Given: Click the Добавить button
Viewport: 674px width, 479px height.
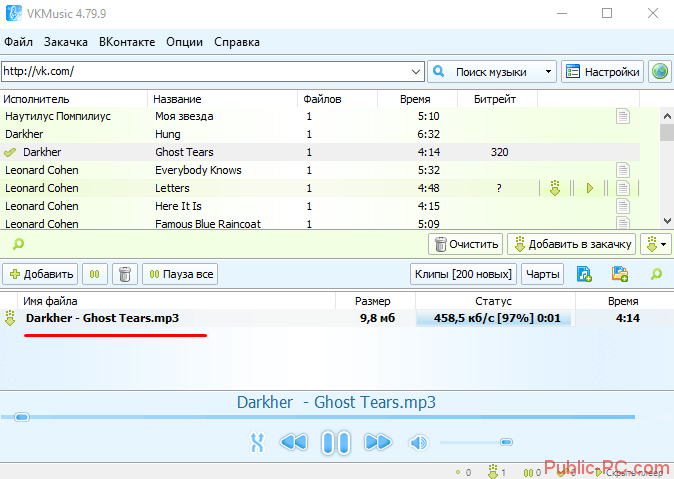Looking at the screenshot, I should (40, 274).
